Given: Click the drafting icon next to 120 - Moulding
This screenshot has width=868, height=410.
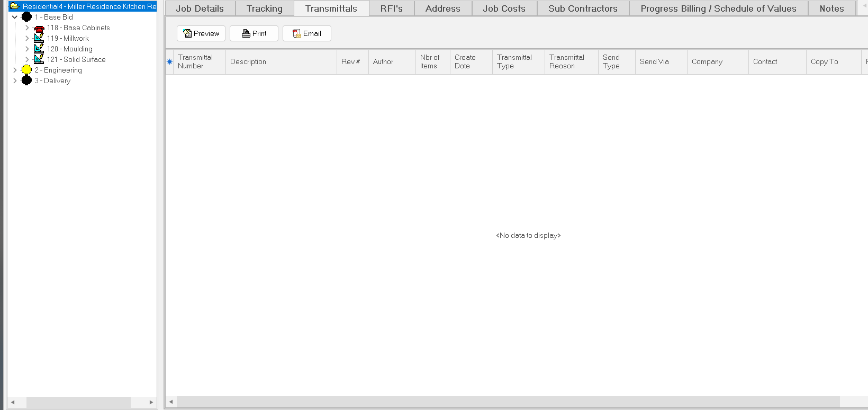Looking at the screenshot, I should tap(39, 49).
